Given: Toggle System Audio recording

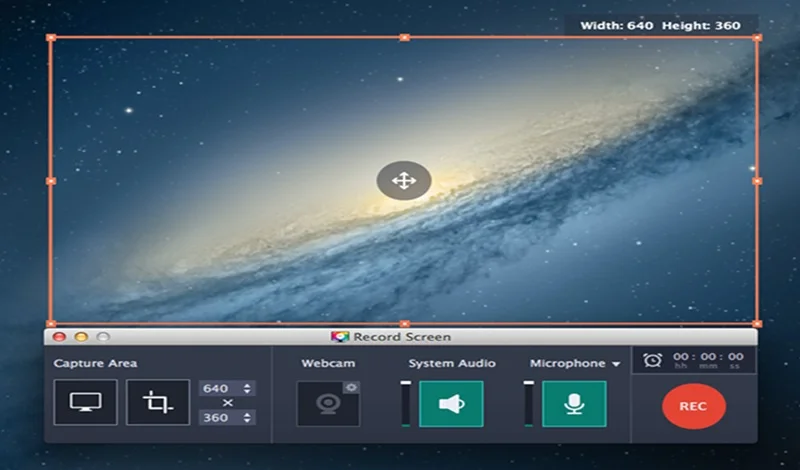Looking at the screenshot, I should (451, 404).
